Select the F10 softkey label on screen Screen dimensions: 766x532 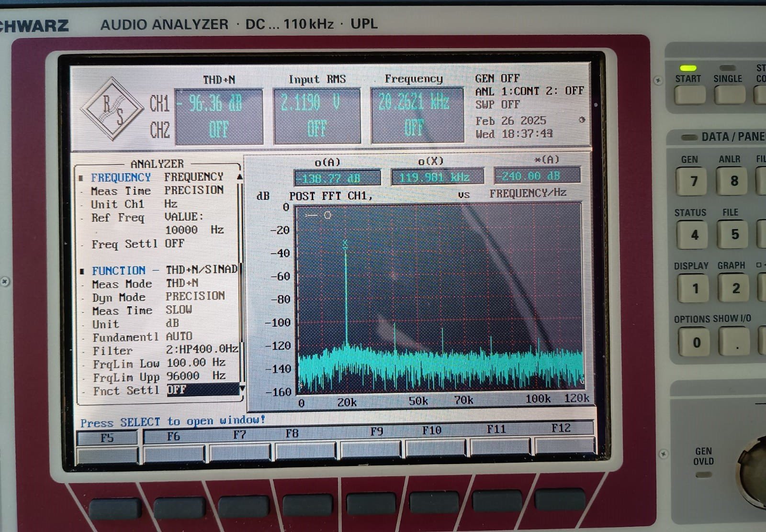click(x=432, y=431)
